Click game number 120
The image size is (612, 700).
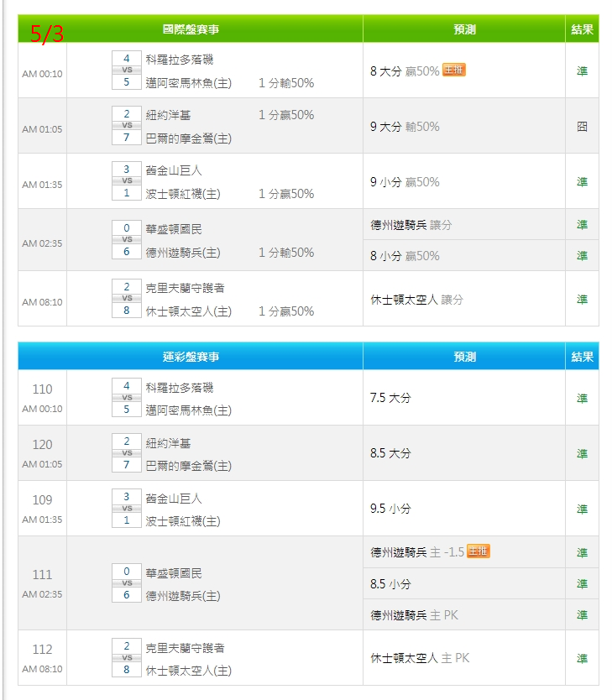coord(43,445)
